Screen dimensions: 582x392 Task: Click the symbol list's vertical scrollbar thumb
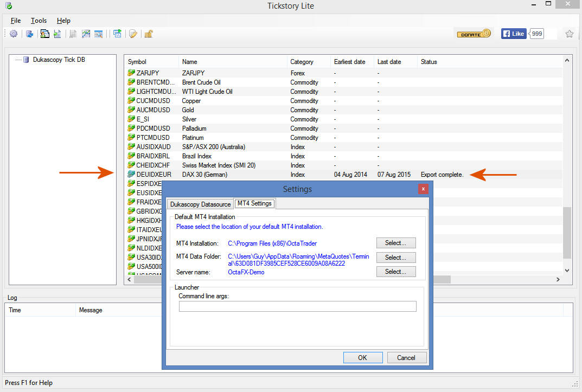pos(567,233)
